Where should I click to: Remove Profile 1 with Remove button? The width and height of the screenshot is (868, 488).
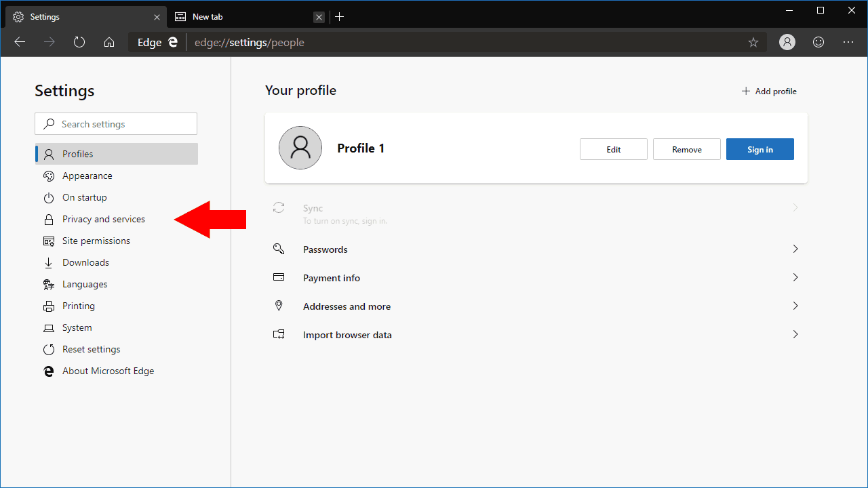[687, 149]
